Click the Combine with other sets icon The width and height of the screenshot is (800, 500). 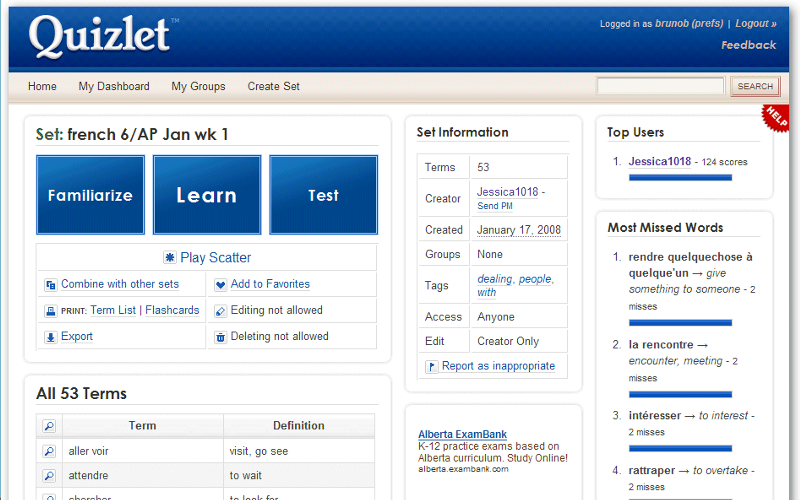[51, 285]
